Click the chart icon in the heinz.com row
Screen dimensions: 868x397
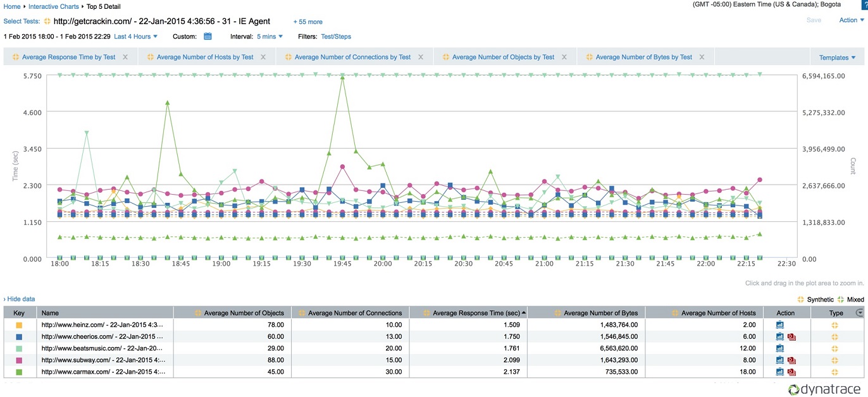tap(780, 325)
